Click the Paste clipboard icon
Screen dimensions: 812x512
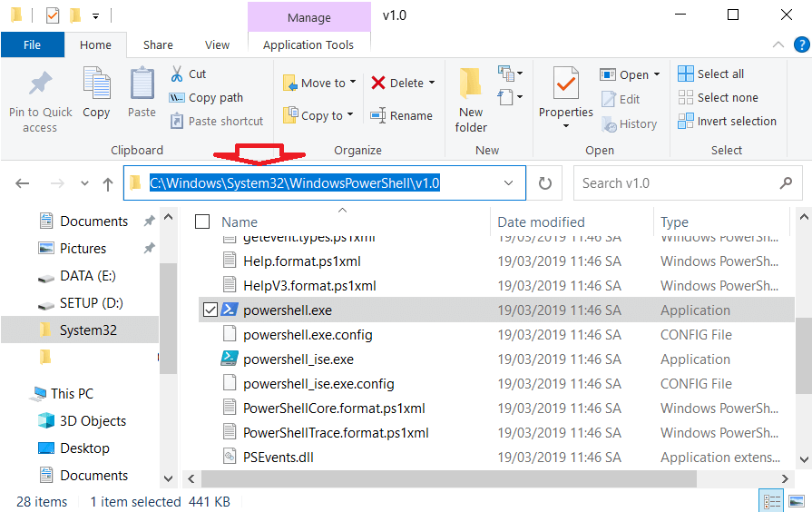(142, 83)
